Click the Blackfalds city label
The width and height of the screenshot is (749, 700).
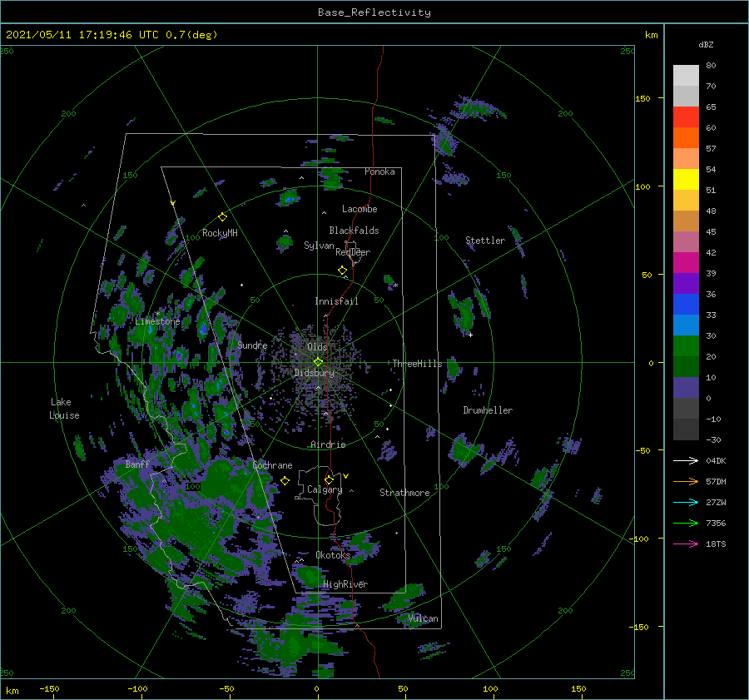354,231
